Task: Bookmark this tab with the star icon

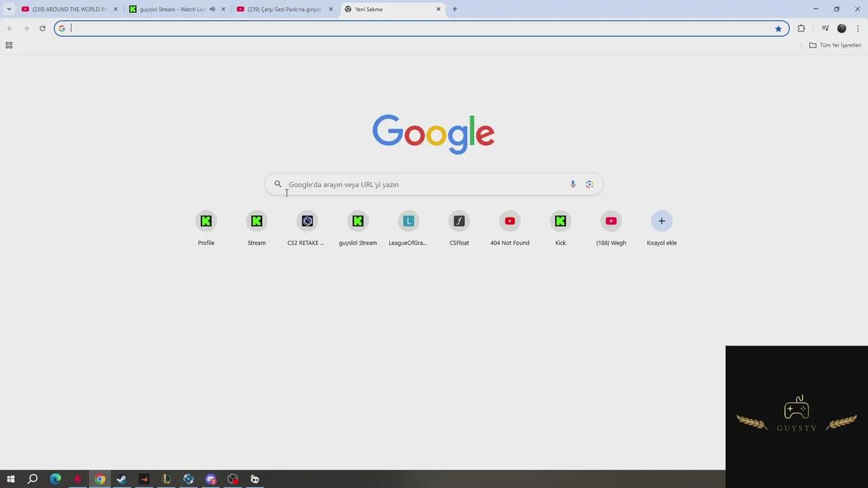Action: [x=778, y=28]
